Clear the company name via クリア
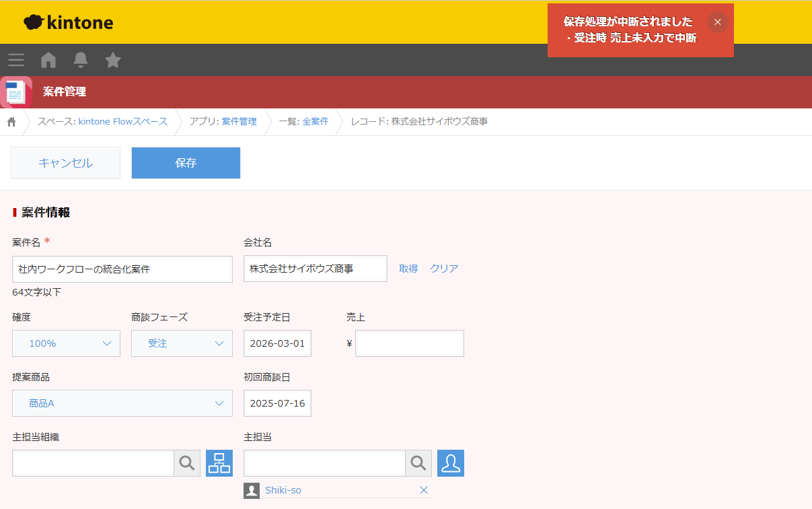812x509 pixels. pos(445,268)
